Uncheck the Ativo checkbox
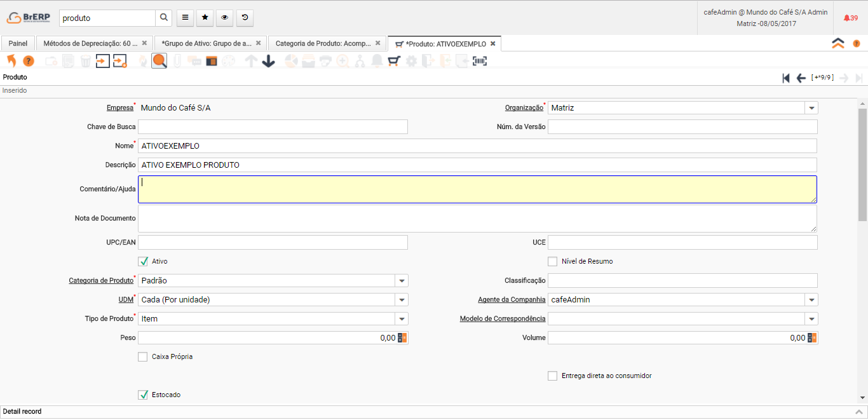Screen dimensions: 868x420 143,261
